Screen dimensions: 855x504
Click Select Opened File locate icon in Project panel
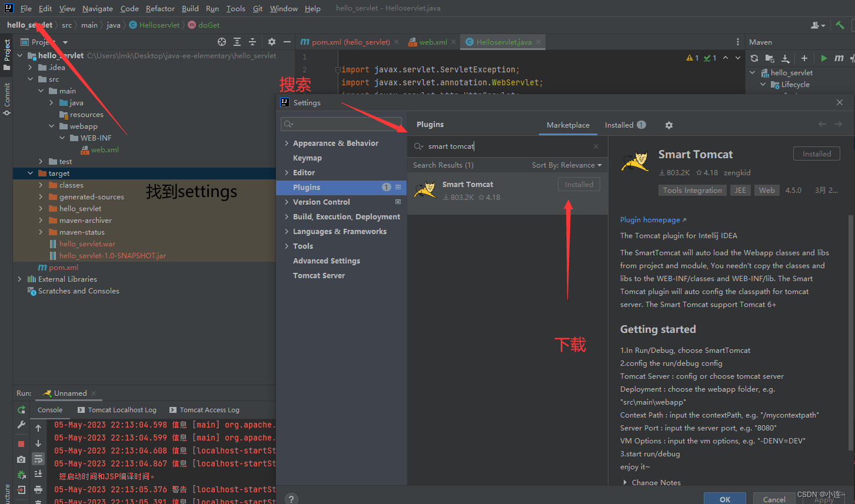pyautogui.click(x=222, y=42)
